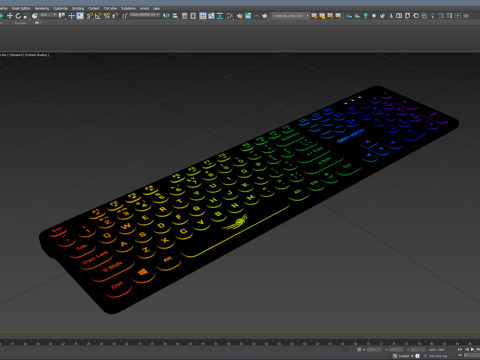
Task: Click the Use Pivot Point Center icon
Action: 62,16
